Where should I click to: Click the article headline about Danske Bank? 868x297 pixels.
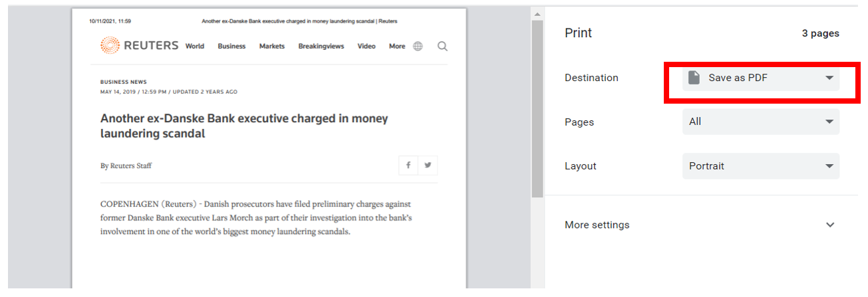tap(244, 126)
